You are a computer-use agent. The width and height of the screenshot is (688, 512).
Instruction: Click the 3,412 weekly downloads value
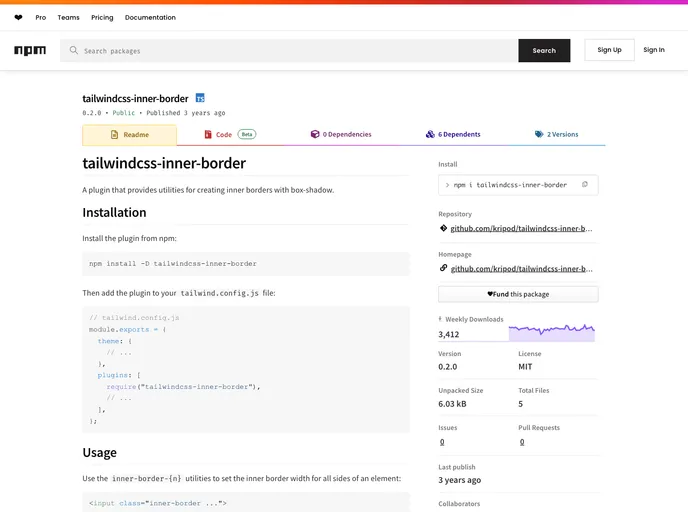tap(448, 334)
